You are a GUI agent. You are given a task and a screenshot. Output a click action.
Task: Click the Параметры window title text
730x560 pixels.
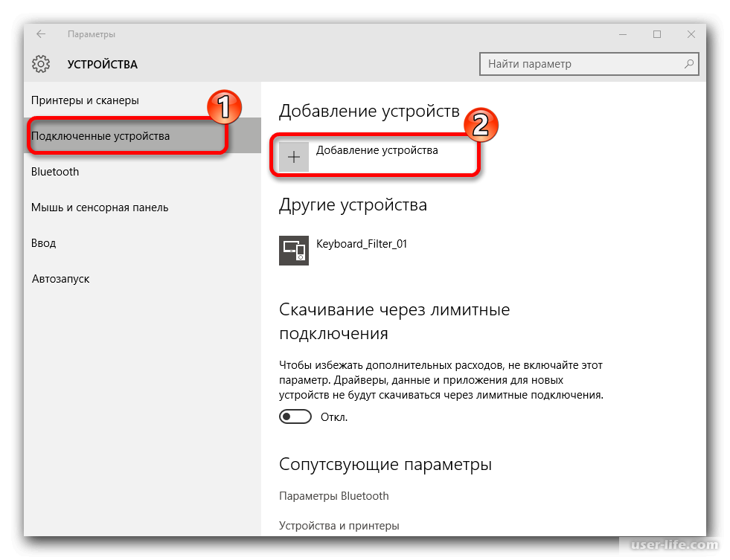[92, 34]
